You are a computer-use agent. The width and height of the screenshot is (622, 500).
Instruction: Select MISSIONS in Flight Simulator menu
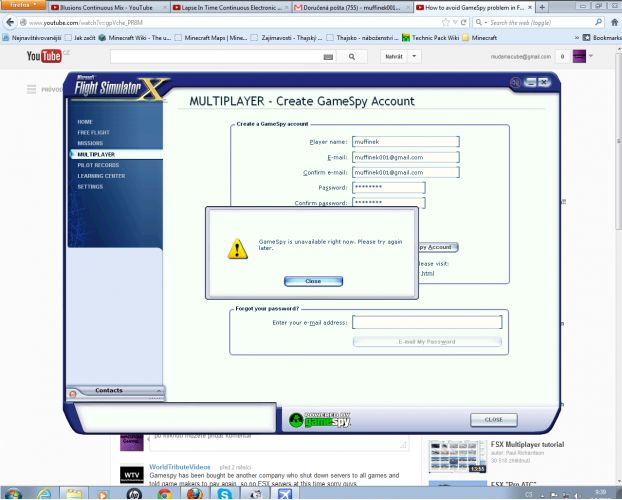coord(90,143)
